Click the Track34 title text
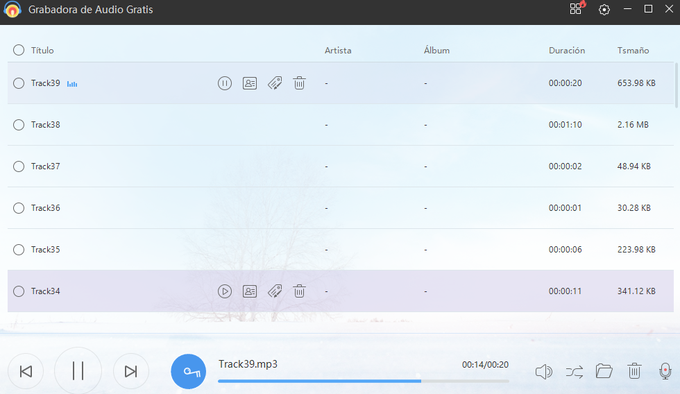Screen dimensions: 680x394 [x=46, y=291]
